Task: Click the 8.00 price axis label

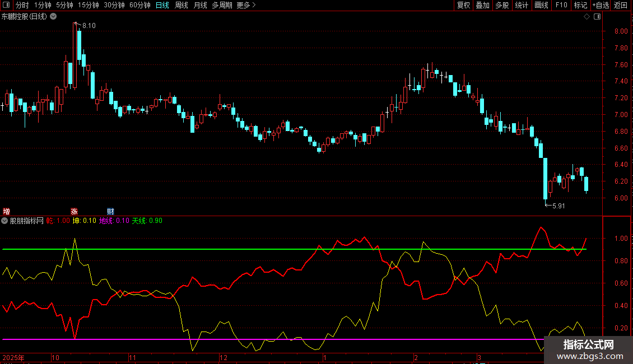Action: click(621, 31)
